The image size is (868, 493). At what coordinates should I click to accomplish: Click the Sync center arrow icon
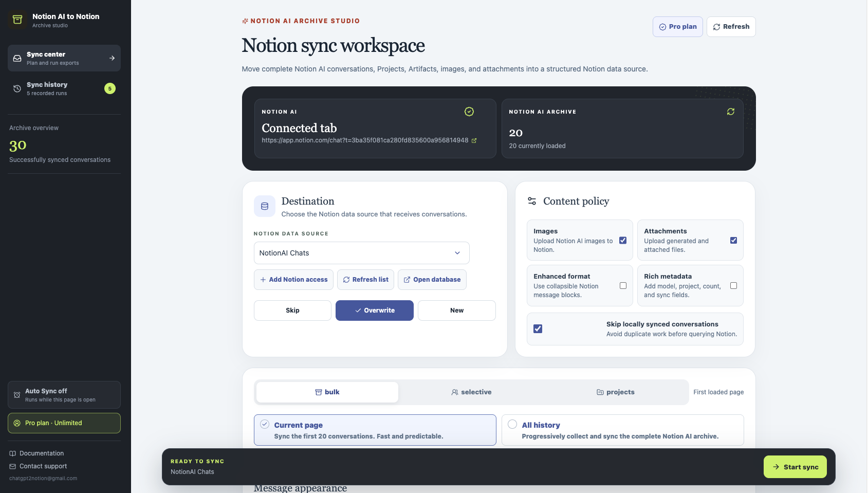point(112,58)
